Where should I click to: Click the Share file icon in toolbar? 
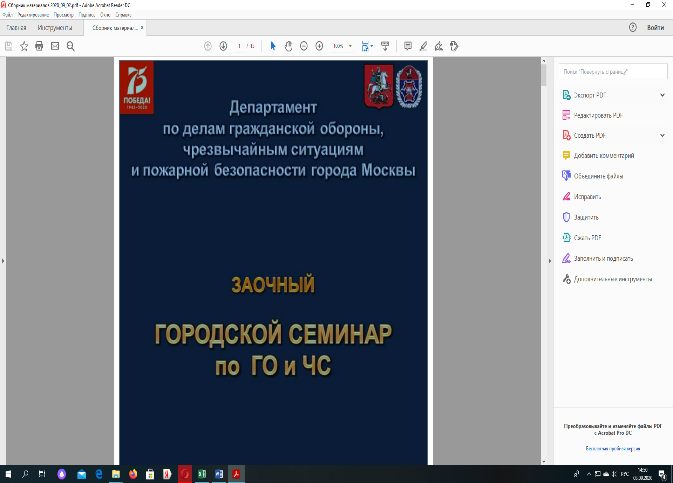click(x=454, y=46)
